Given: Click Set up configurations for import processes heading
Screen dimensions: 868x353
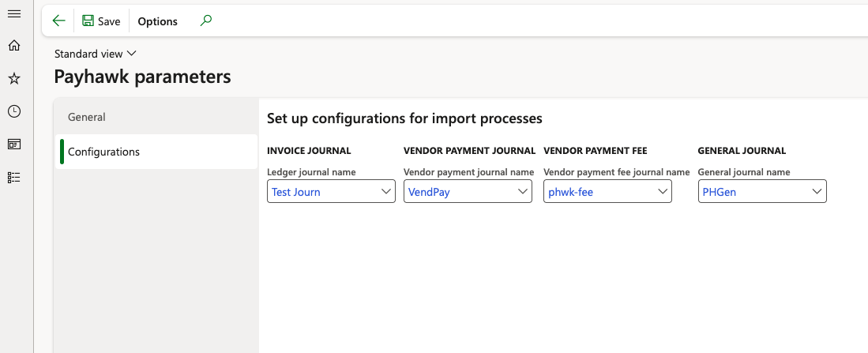Looking at the screenshot, I should [x=404, y=118].
